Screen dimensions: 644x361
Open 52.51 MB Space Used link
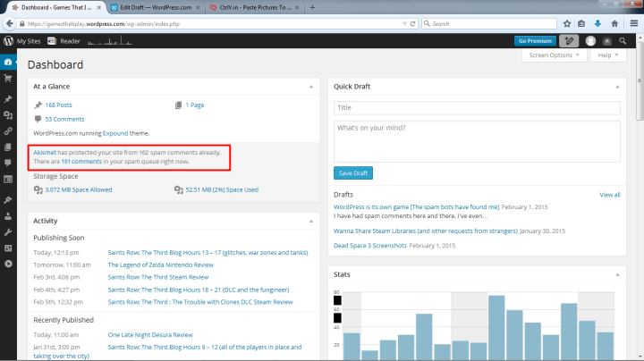(x=222, y=190)
